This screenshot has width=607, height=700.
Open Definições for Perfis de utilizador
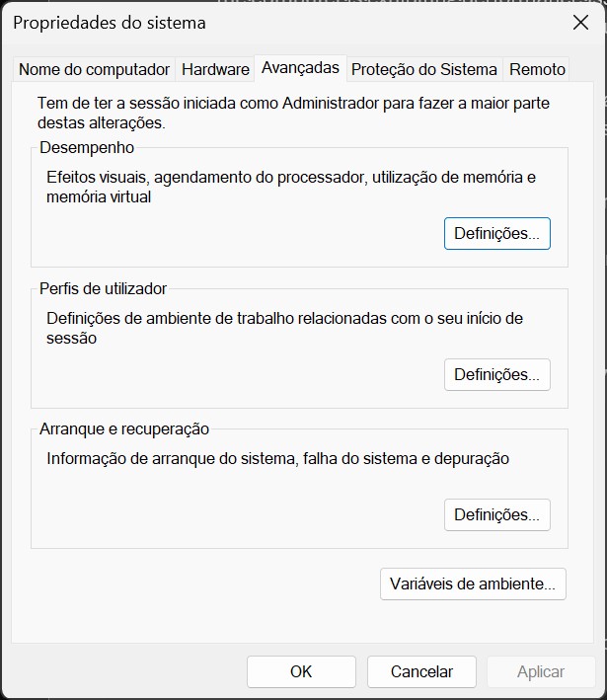(496, 375)
